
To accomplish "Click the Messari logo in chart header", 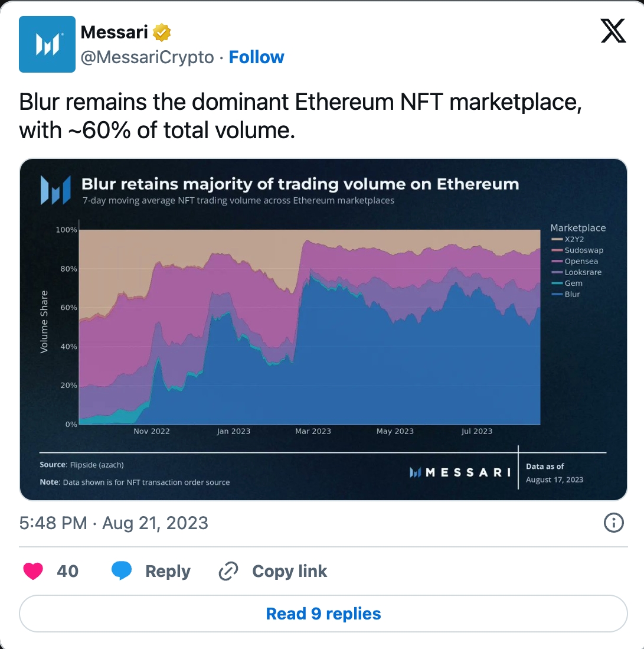I will [x=55, y=190].
